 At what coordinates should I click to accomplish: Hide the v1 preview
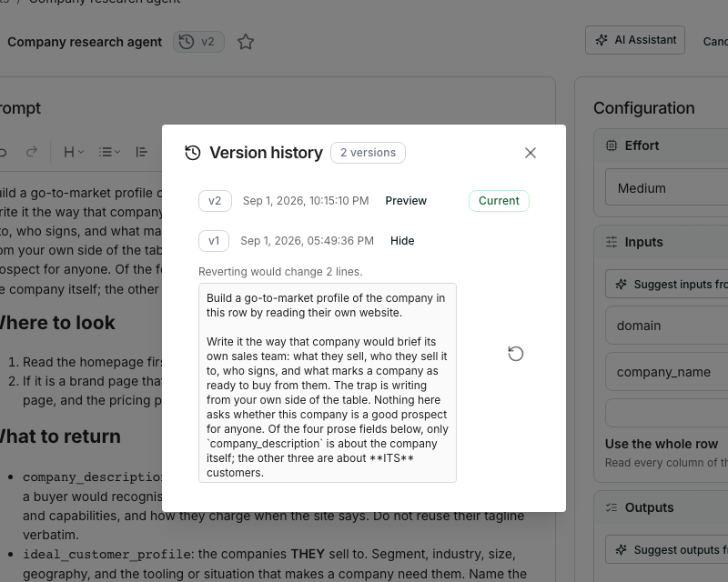pos(402,241)
